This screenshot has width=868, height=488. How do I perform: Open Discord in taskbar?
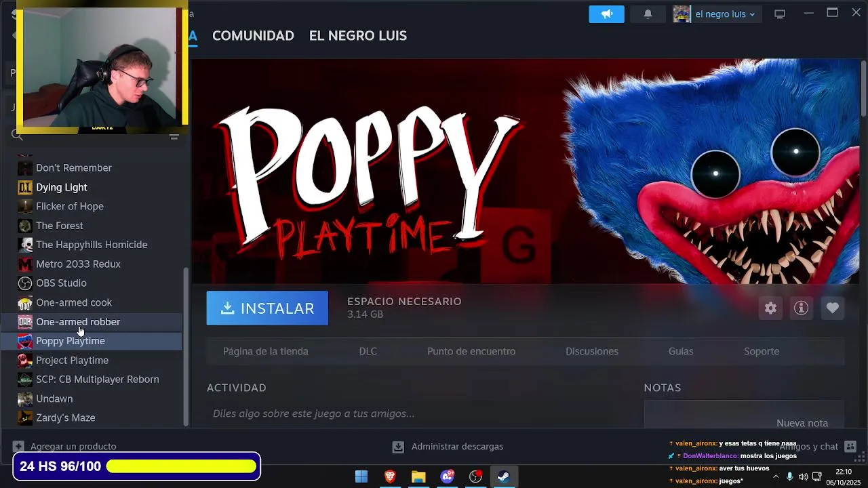447,476
